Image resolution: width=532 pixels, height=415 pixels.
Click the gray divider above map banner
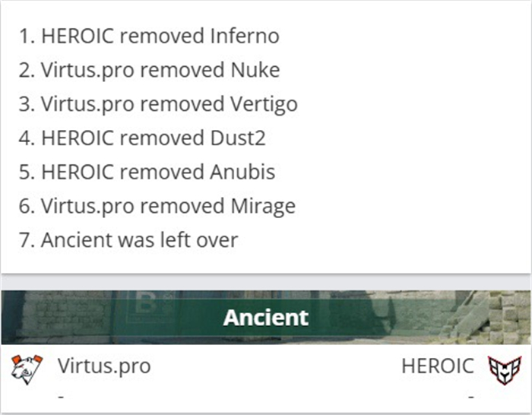pyautogui.click(x=266, y=282)
